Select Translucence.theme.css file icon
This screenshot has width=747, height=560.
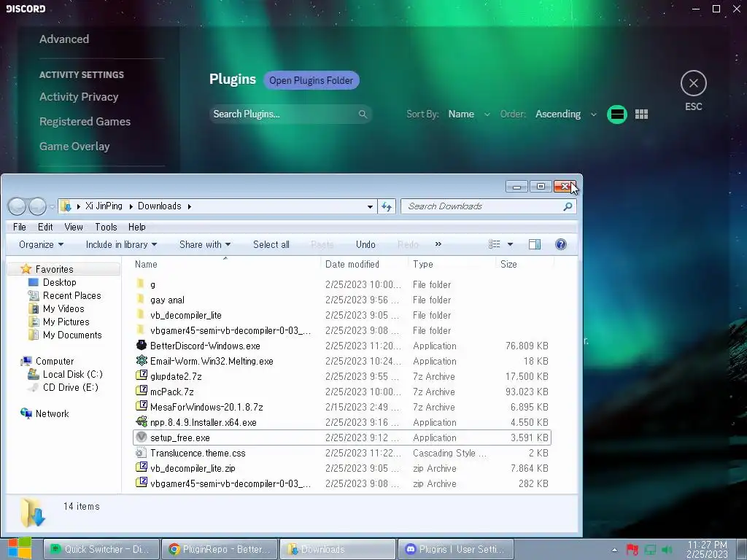click(x=141, y=452)
